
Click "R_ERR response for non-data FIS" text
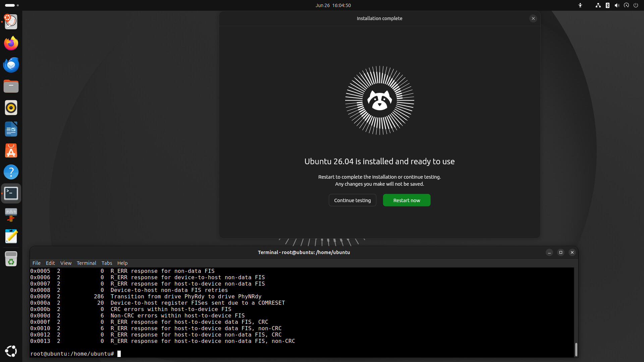point(163,271)
